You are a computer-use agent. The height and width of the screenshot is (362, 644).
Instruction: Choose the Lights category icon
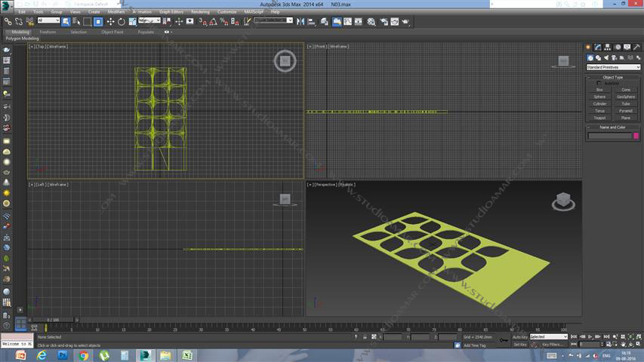pyautogui.click(x=607, y=57)
